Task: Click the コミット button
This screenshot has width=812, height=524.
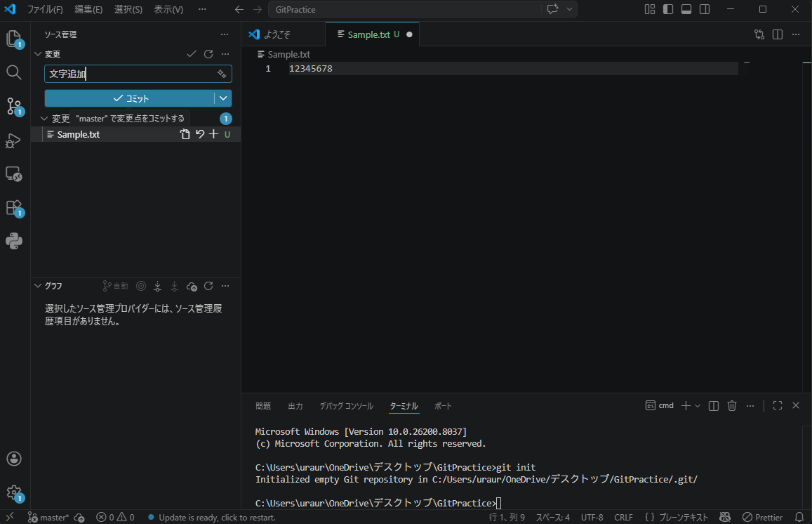Action: coord(130,98)
